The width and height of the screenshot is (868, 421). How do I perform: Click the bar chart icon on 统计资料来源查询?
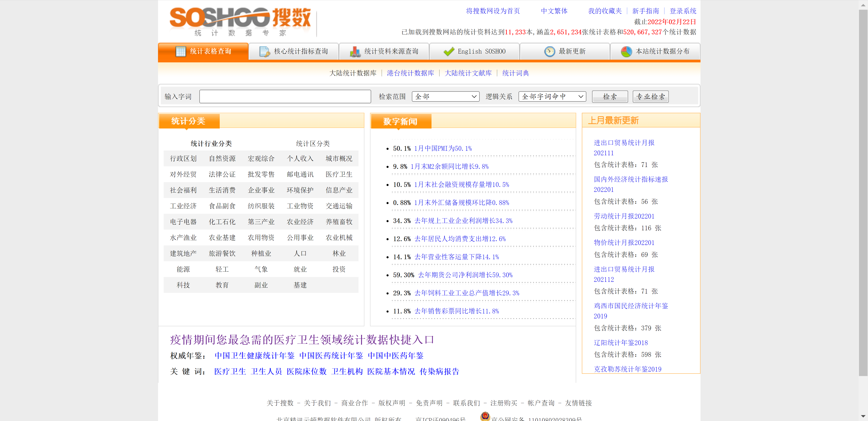[355, 51]
